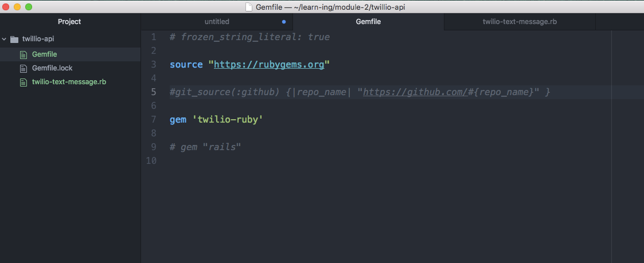Image resolution: width=644 pixels, height=263 pixels.
Task: Click the Gemfile.lock file icon
Action: [24, 68]
